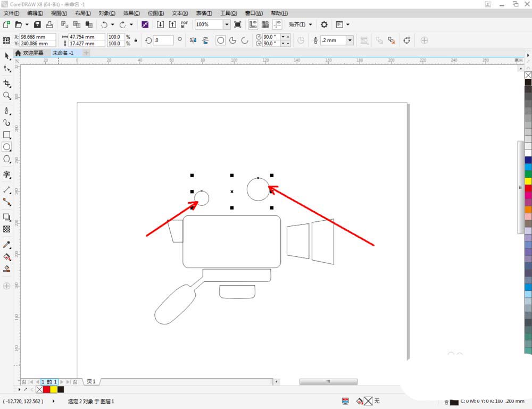Screen dimensions: 532x409
Task: Open the 帮助 (Help) menu
Action: coord(279,13)
